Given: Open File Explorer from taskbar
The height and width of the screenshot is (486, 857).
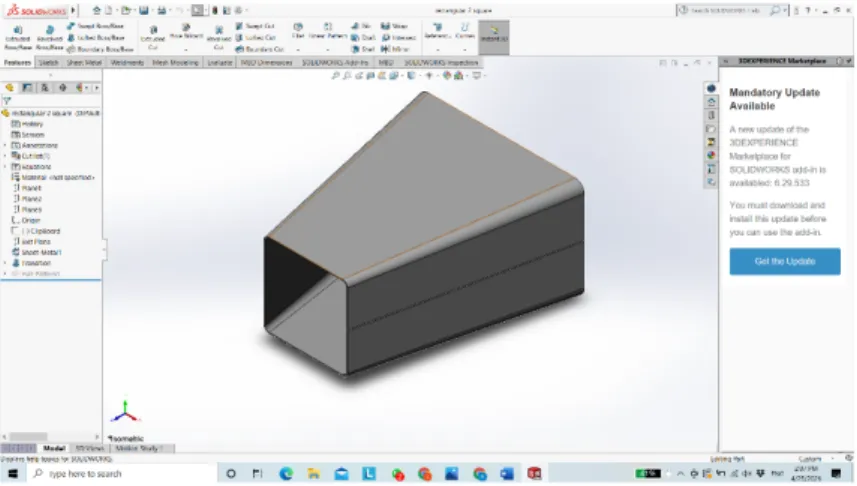Looking at the screenshot, I should (x=314, y=473).
